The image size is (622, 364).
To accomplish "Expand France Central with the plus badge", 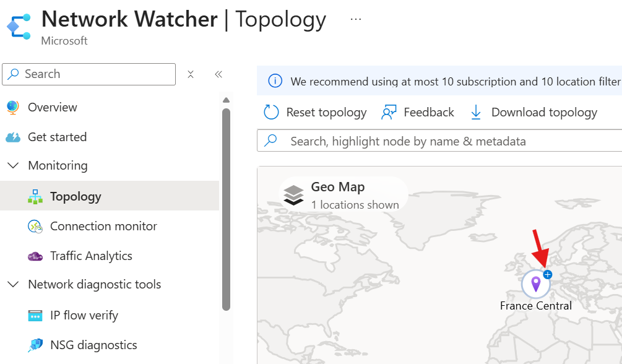I will tap(548, 274).
